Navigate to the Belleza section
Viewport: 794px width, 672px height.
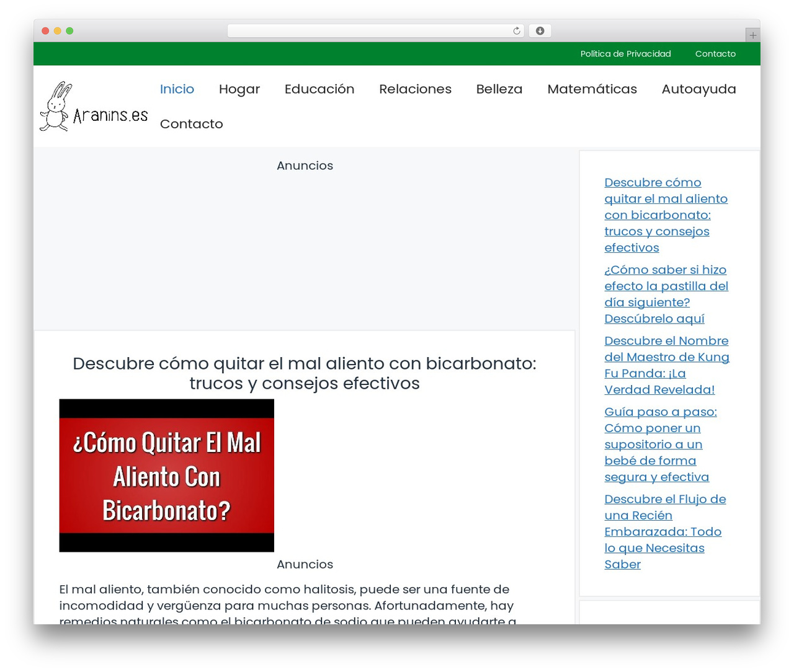[499, 89]
